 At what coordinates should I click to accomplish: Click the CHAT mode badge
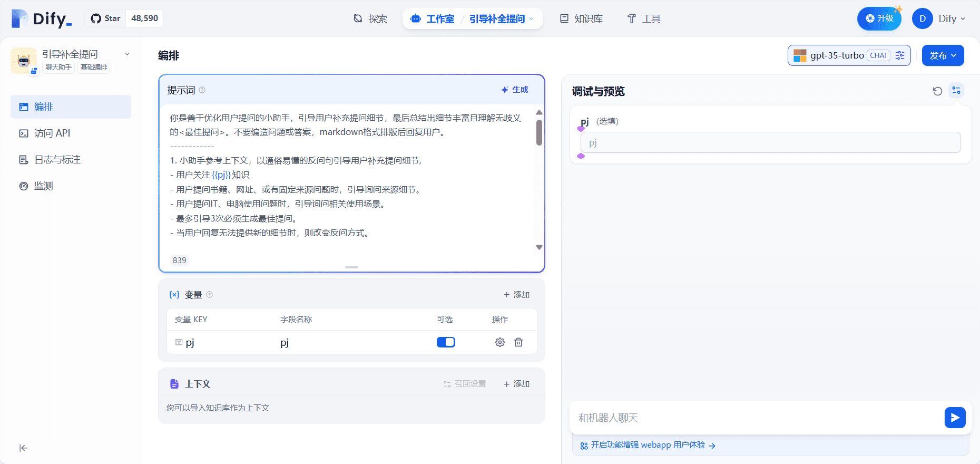click(879, 55)
